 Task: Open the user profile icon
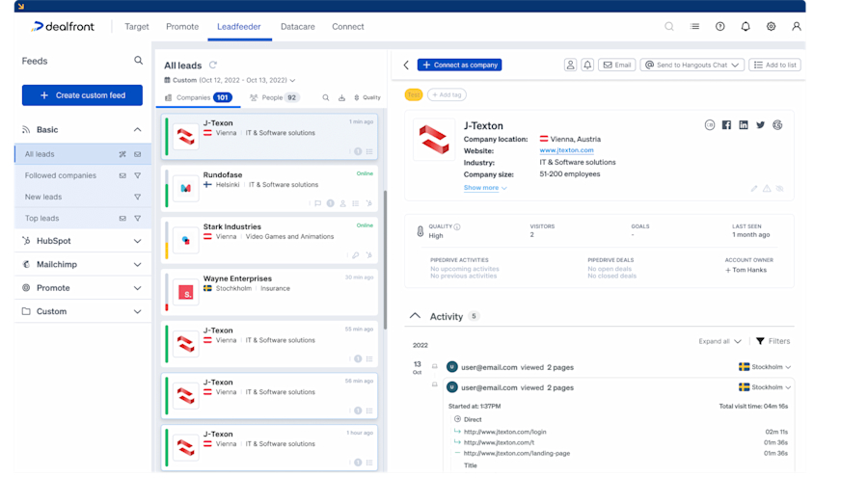[x=796, y=27]
